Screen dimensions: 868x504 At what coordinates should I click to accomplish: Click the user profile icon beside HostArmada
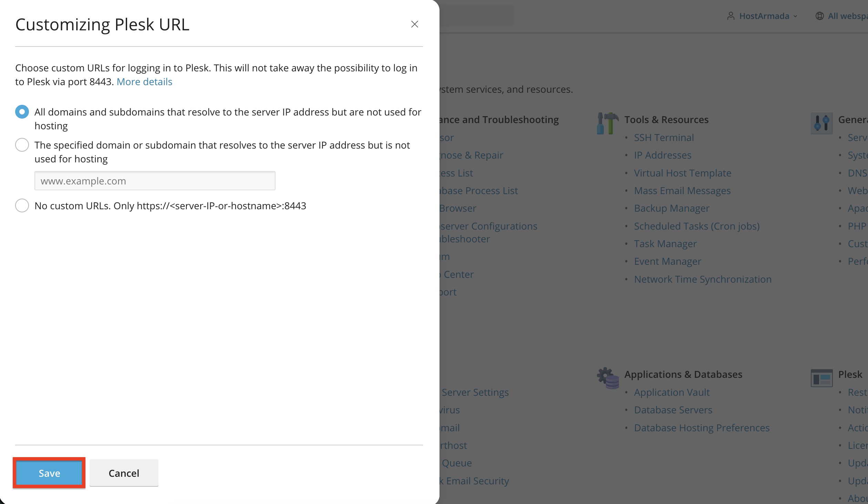tap(731, 16)
